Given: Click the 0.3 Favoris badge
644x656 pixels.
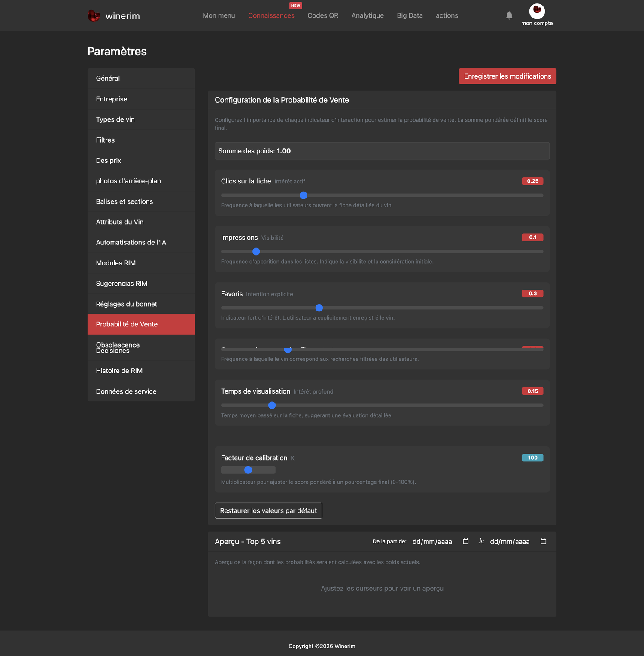Looking at the screenshot, I should click(x=533, y=294).
